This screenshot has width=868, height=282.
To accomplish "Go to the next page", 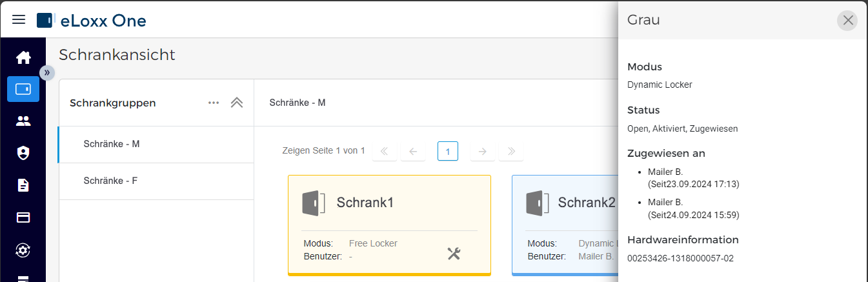I will tap(483, 152).
